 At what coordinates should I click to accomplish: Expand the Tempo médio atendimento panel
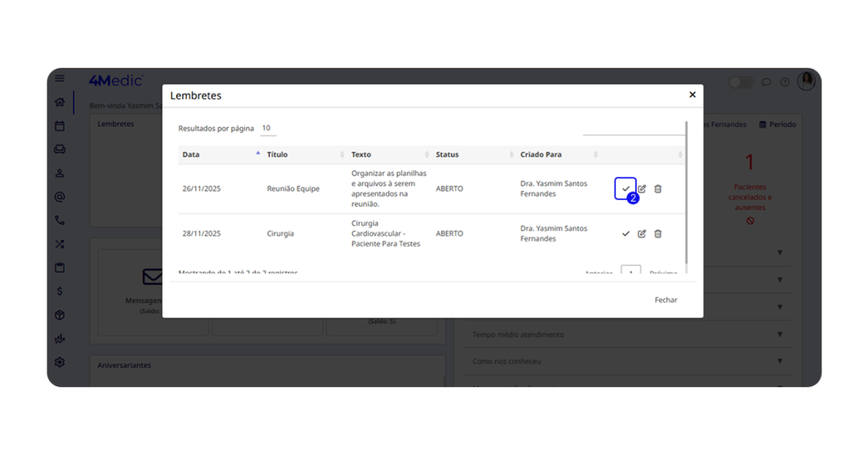tap(780, 335)
